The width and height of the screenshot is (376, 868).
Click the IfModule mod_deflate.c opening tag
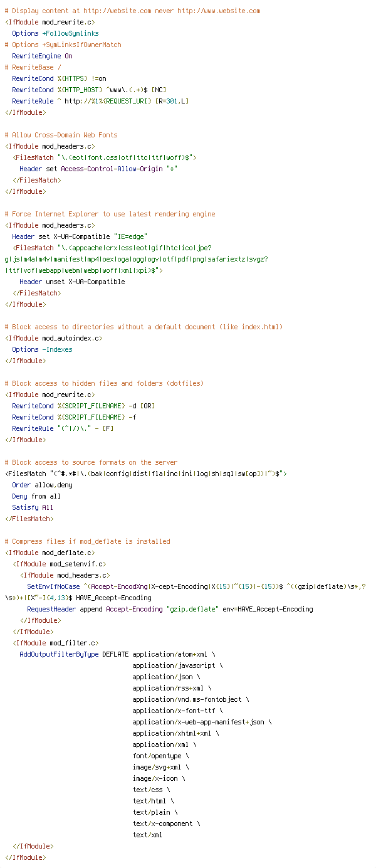pos(50,553)
